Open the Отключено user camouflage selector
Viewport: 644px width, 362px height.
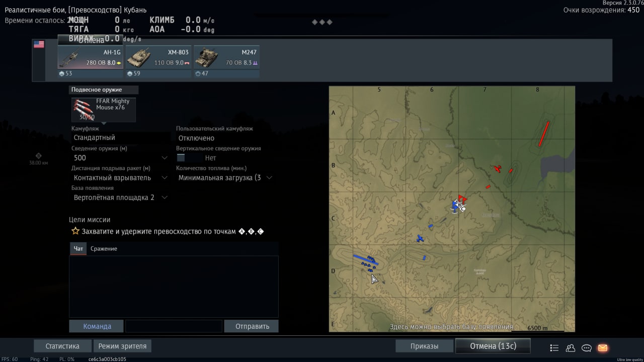pyautogui.click(x=225, y=138)
